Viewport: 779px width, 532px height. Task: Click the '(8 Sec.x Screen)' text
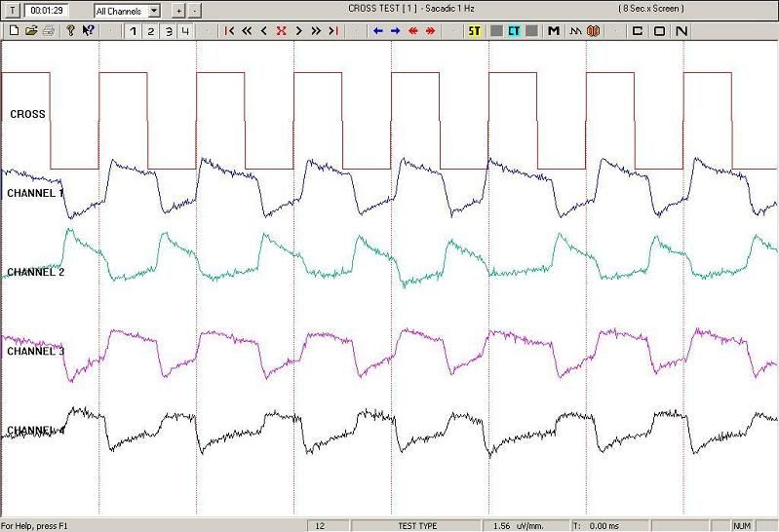[x=651, y=8]
